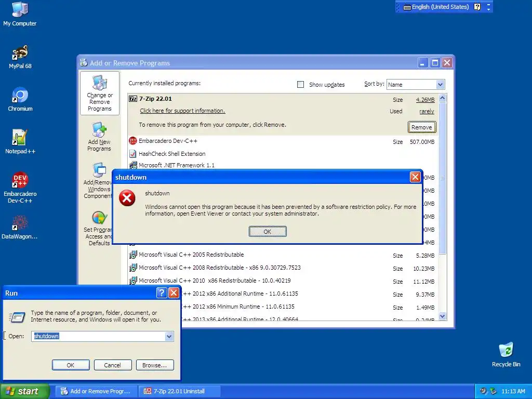532x399 pixels.
Task: Click OK in the shutdown error dialog
Action: click(268, 231)
